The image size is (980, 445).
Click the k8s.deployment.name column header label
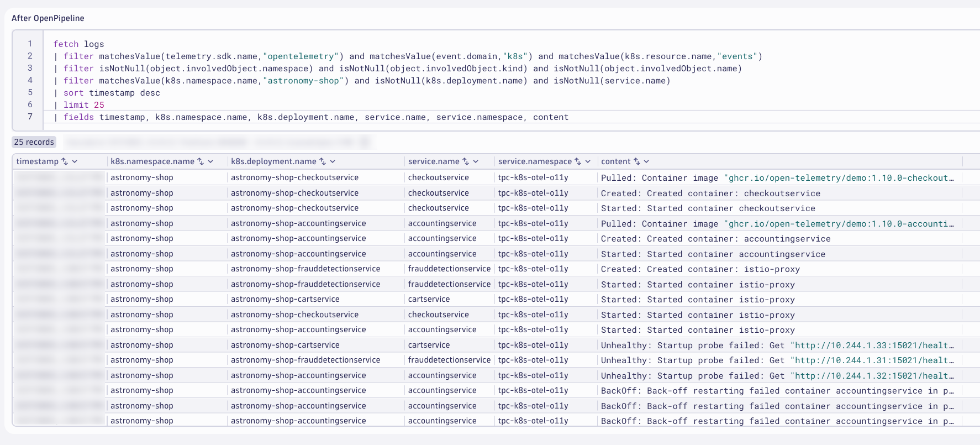pos(273,161)
